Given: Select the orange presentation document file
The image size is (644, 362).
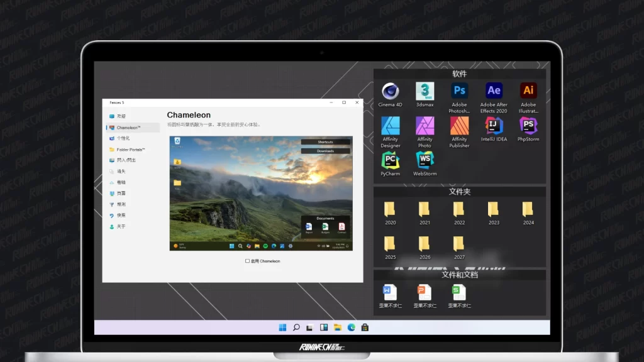Looking at the screenshot, I should click(425, 292).
